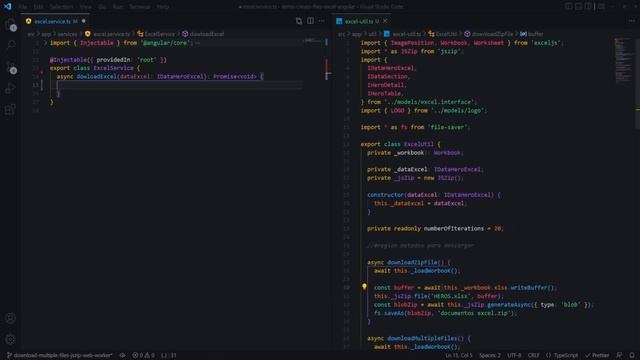Click 'numberOfIterations' property in code
This screenshot has width=640, height=360.
click(454, 229)
